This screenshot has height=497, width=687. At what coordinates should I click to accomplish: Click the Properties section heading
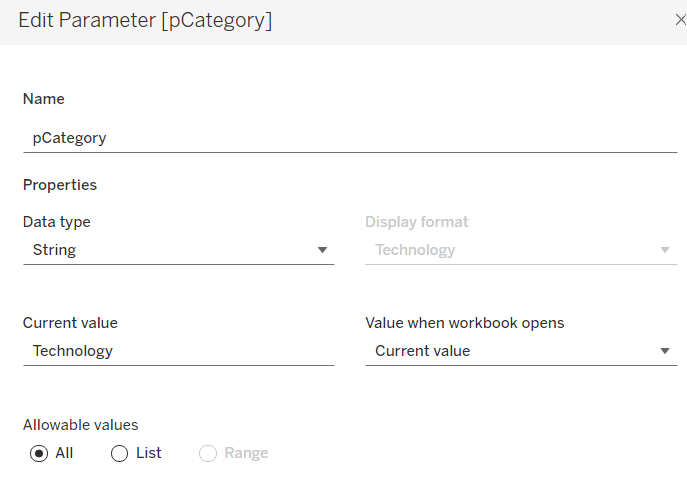pos(60,185)
